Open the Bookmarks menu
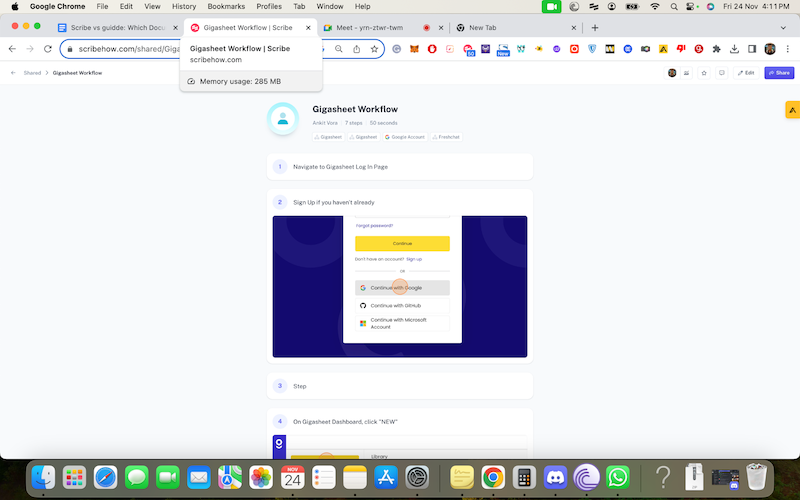Screen dimensions: 800x500 pos(226,7)
